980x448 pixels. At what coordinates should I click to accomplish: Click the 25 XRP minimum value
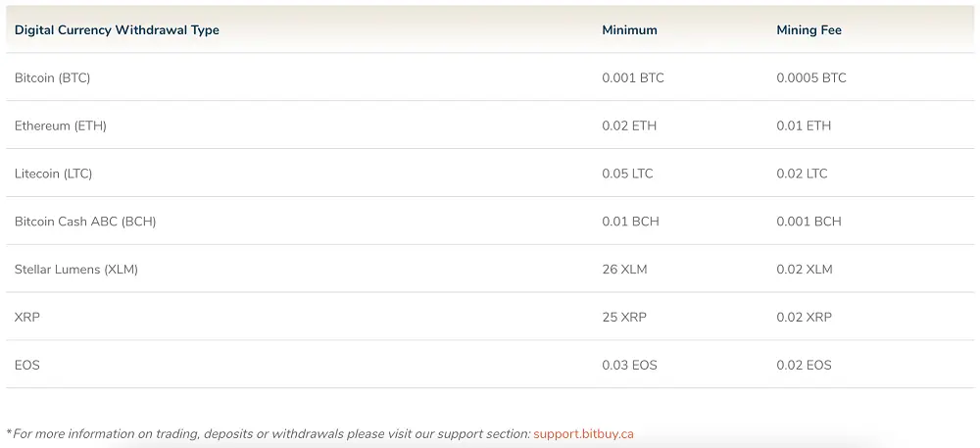pos(624,318)
